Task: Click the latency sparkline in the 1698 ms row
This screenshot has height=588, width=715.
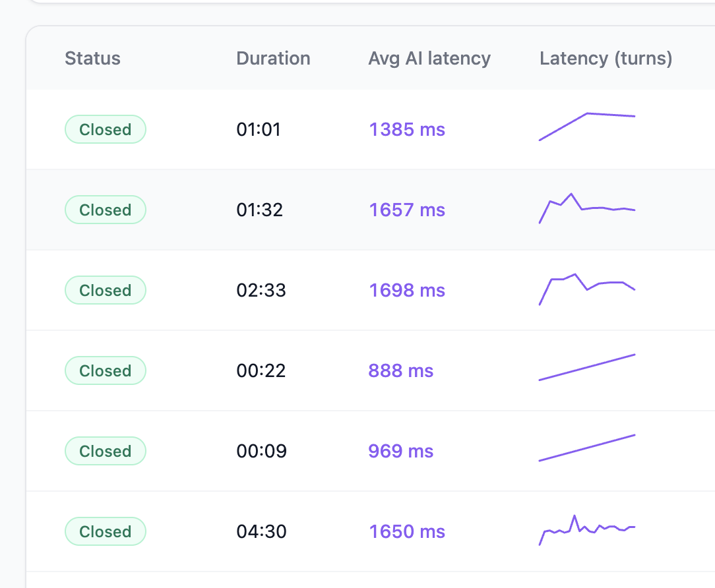Action: [587, 289]
